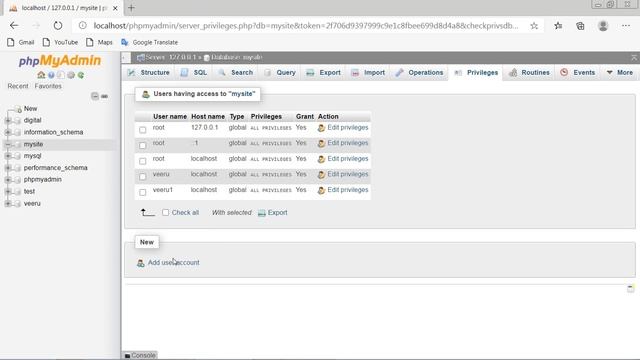
Task: Click the blue help documentation icon
Action: (51, 75)
